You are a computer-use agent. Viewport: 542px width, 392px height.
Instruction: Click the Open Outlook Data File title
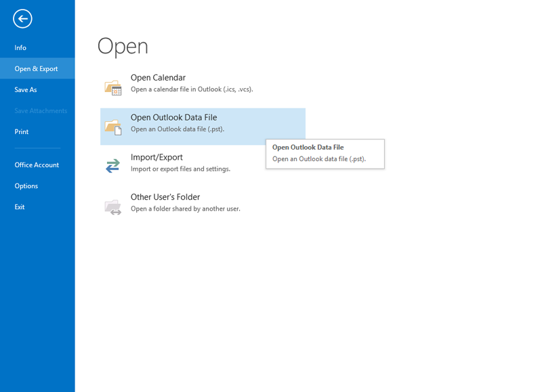[x=174, y=117]
